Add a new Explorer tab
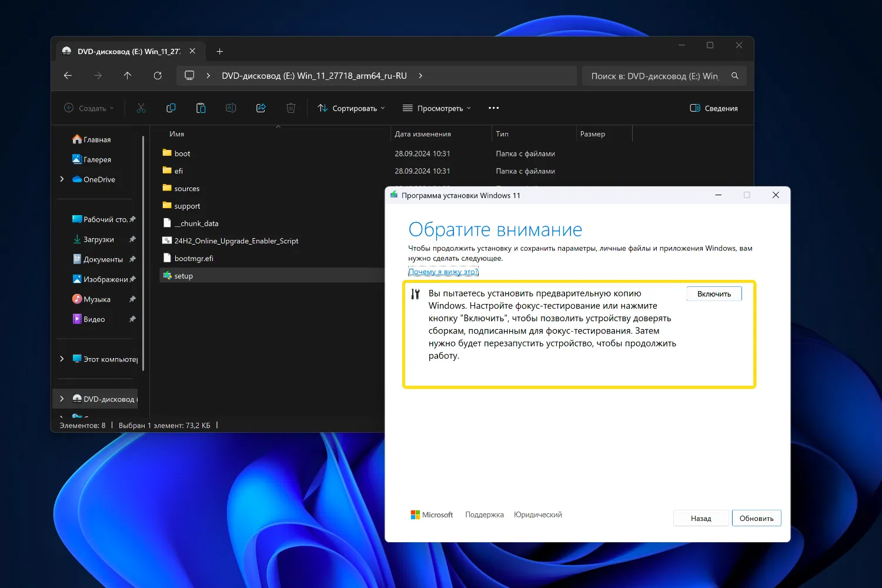Screen dimensions: 882x588 220,52
